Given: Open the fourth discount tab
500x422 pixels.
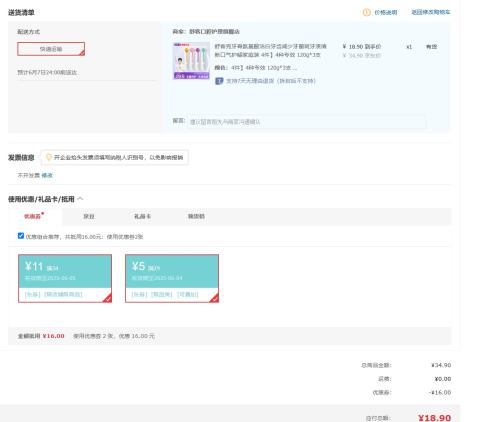Looking at the screenshot, I should click(196, 216).
